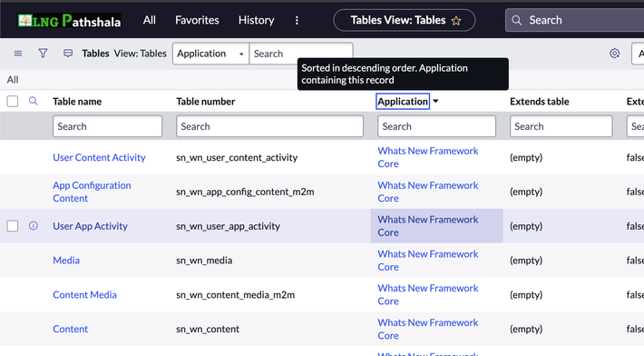Favorite the Tables View using star icon
This screenshot has height=356, width=644.
click(456, 21)
